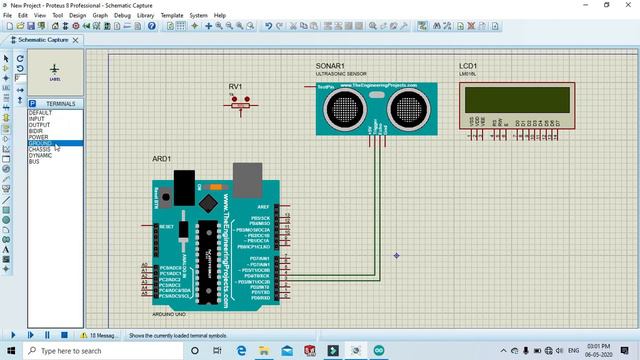Open Help with the question mark icon
The width and height of the screenshot is (640, 360).
click(152, 26)
